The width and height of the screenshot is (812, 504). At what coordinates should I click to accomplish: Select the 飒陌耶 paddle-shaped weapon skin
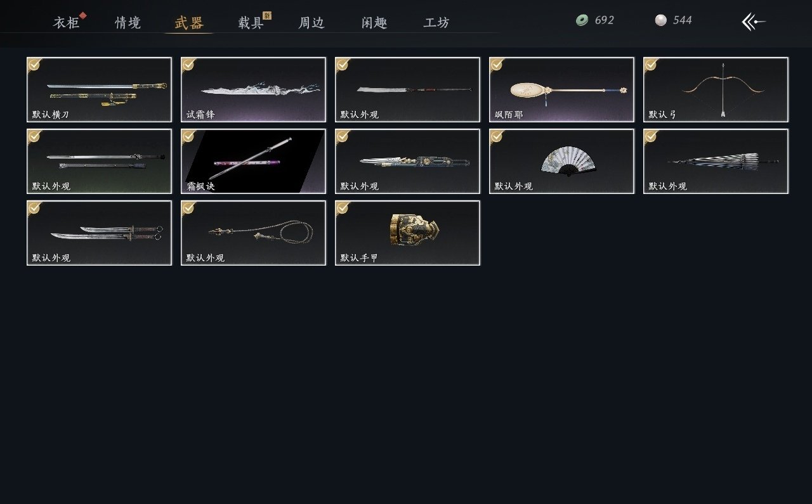[561, 89]
